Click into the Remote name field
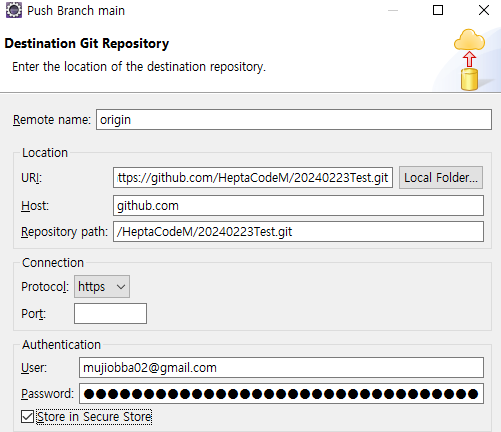The width and height of the screenshot is (501, 432). click(x=294, y=119)
